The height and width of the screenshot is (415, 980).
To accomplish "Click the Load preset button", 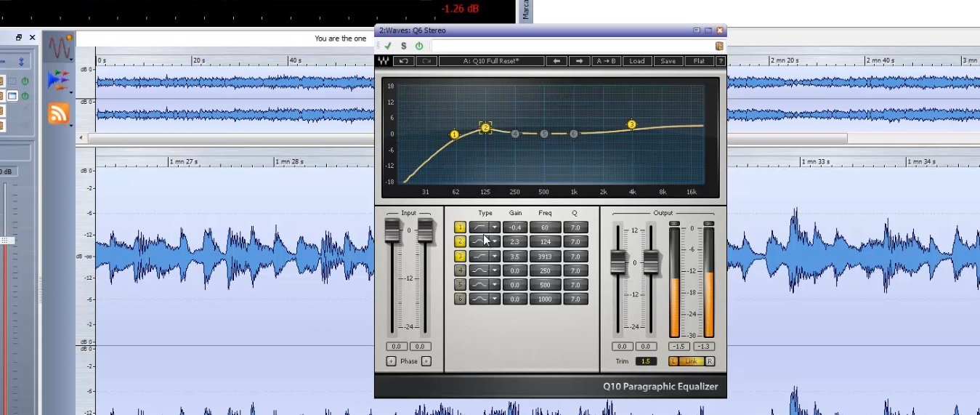I will (x=637, y=61).
